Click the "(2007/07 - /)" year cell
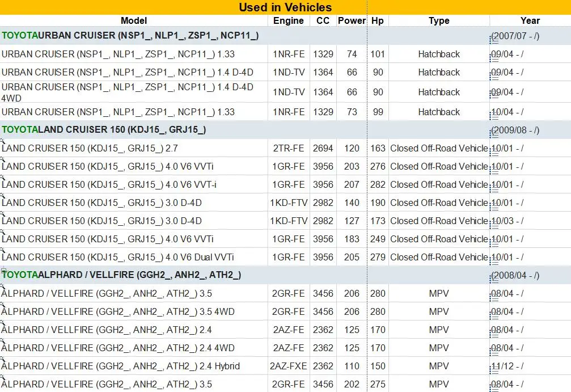 tap(515, 36)
